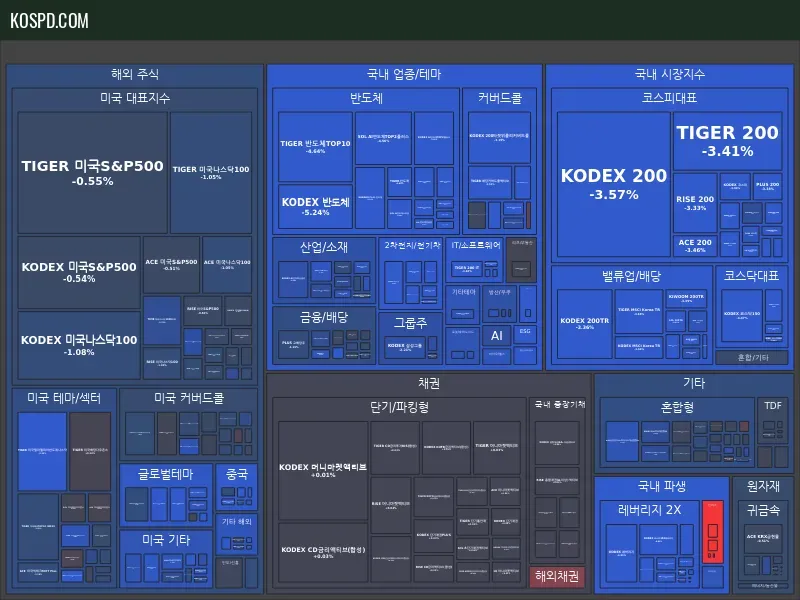The image size is (800, 600).
Task: Open the TIGER 미국S&P500 tile
Action: pyautogui.click(x=92, y=173)
